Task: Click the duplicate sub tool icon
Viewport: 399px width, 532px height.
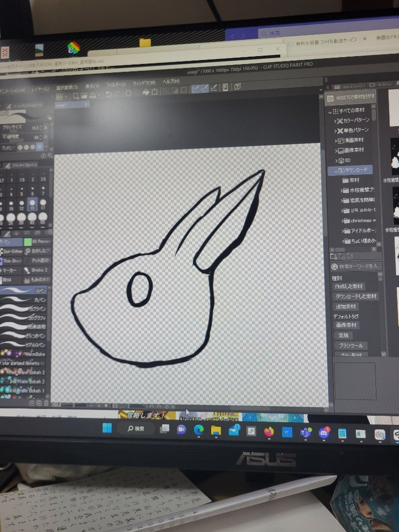Action: click(39, 403)
